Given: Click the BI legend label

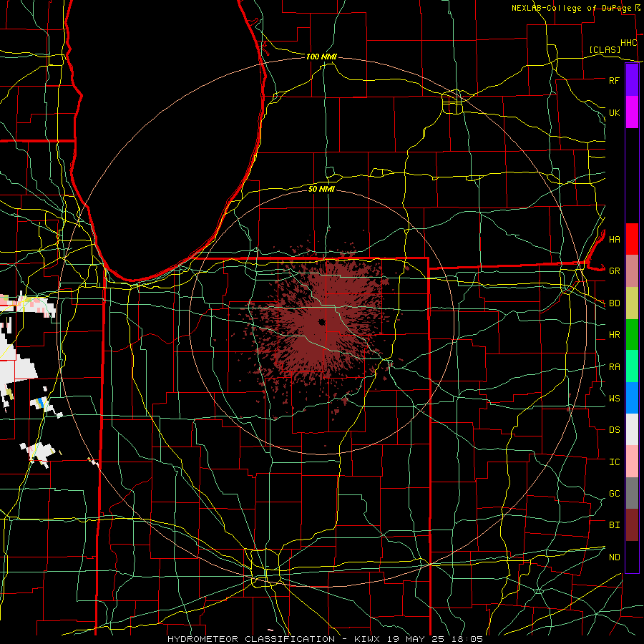Looking at the screenshot, I should (x=614, y=525).
